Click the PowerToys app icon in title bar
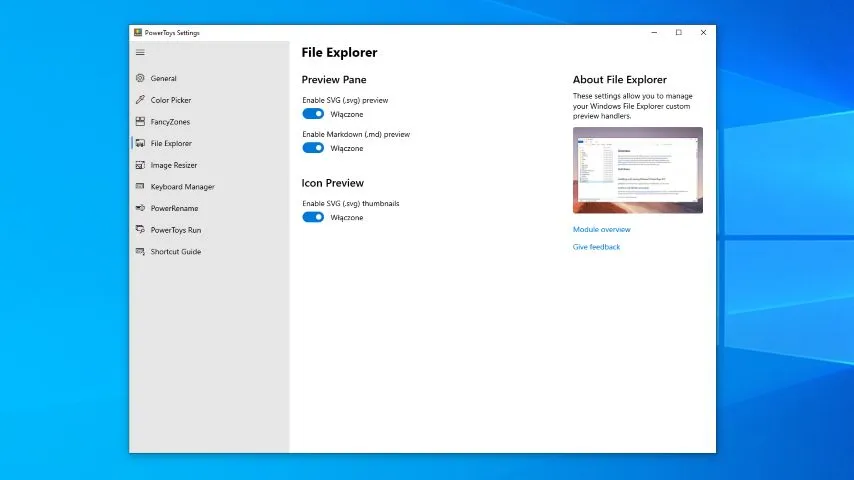This screenshot has height=480, width=854. click(138, 32)
